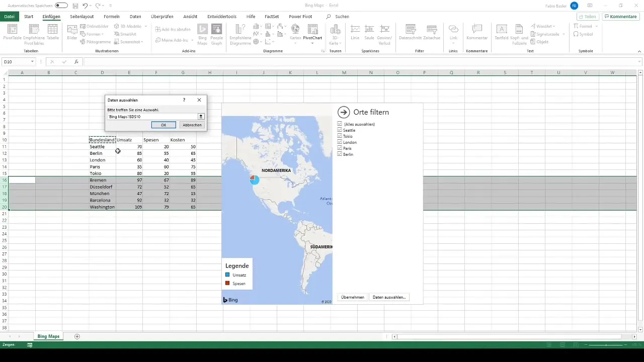Open Empfohlene PivotTables
Screen dimensions: 644x362
34,33
